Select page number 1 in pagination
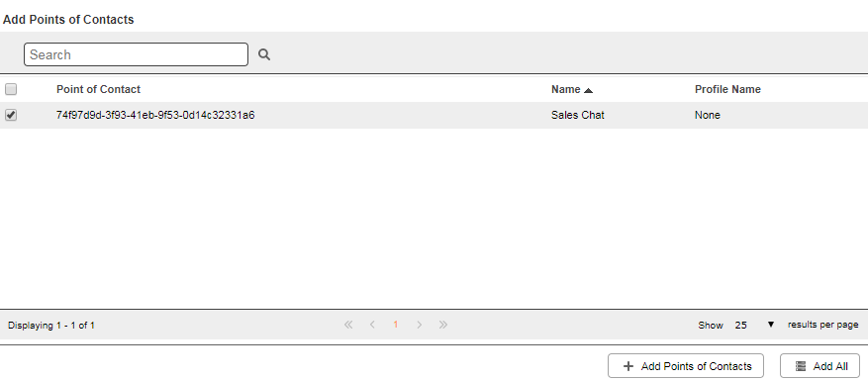Screen dimensions: 868x381 [x=395, y=325]
